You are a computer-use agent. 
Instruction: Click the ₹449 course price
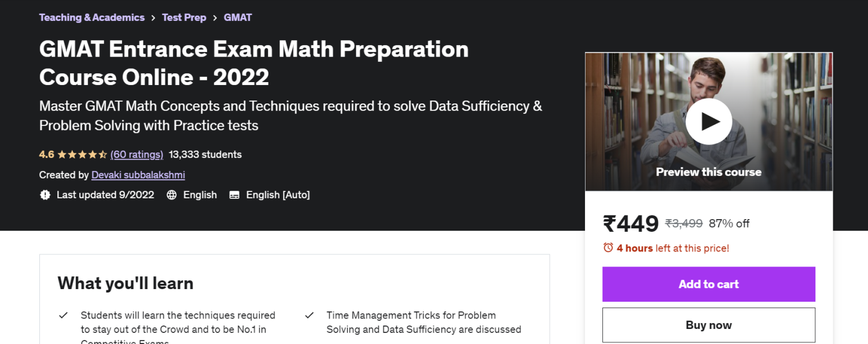[x=631, y=223]
